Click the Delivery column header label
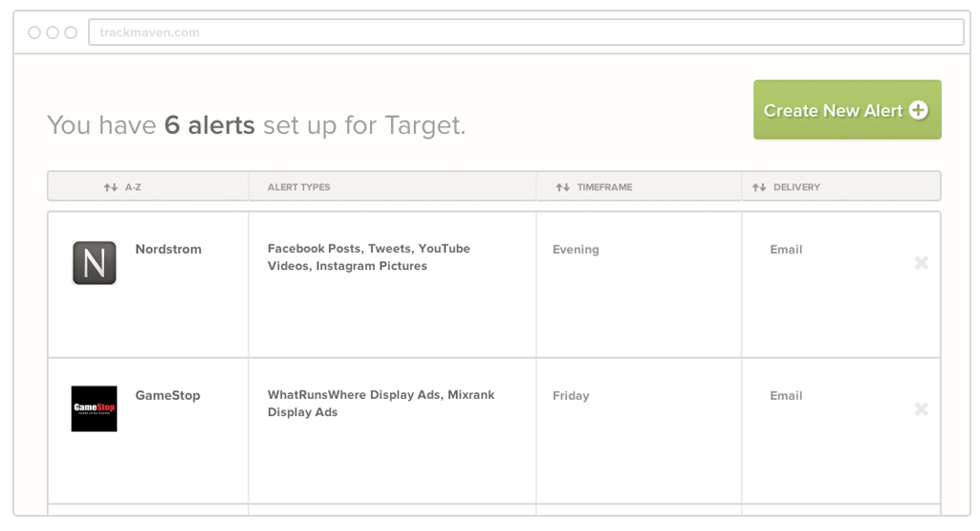This screenshot has height=531, width=980. 796,187
